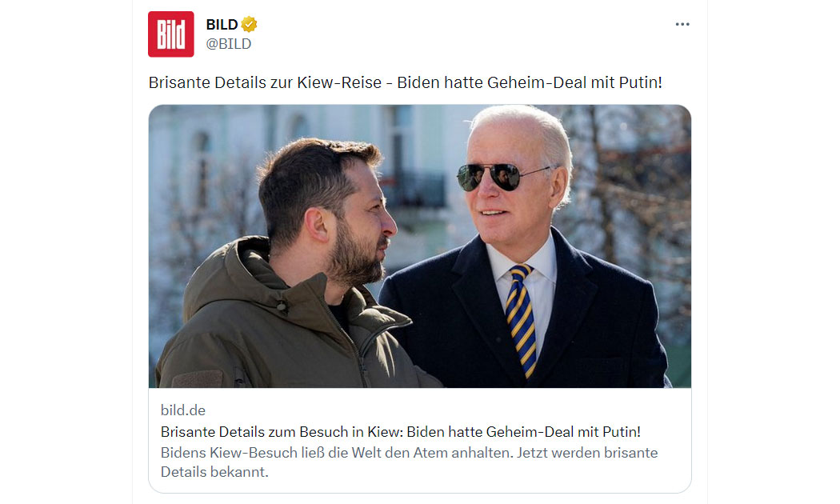The image size is (840, 504).
Task: Open the link card preview photo
Action: pyautogui.click(x=419, y=246)
